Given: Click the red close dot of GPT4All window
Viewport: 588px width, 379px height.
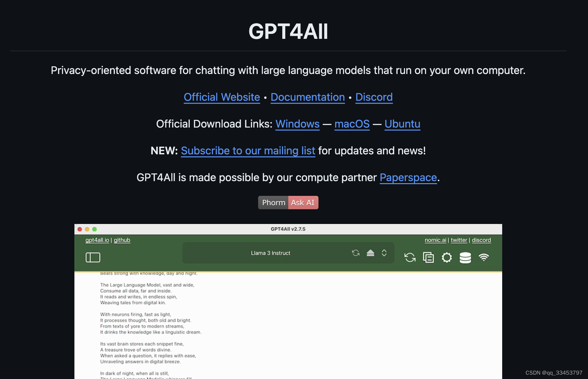Looking at the screenshot, I should pos(80,229).
